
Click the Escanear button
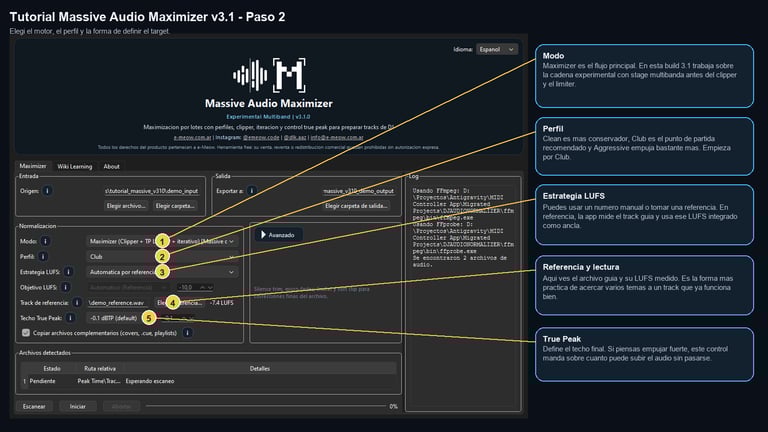(34, 407)
